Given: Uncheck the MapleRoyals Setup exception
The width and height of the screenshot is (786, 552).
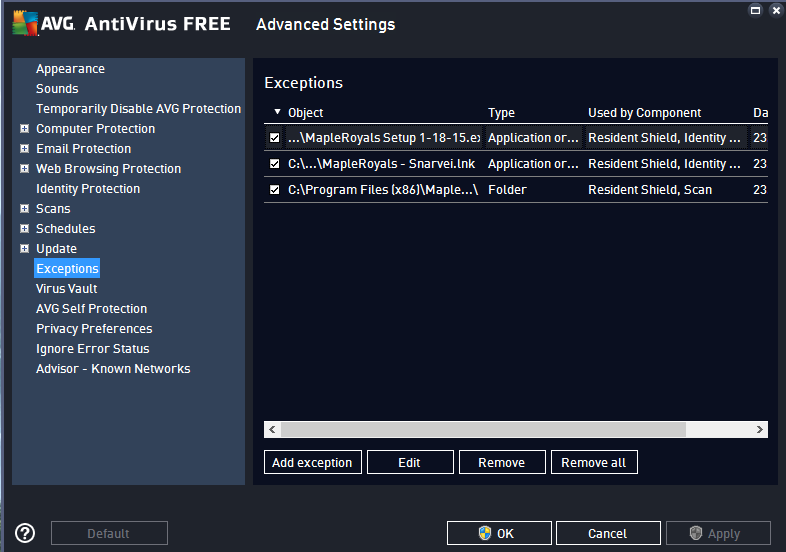Looking at the screenshot, I should 275,138.
